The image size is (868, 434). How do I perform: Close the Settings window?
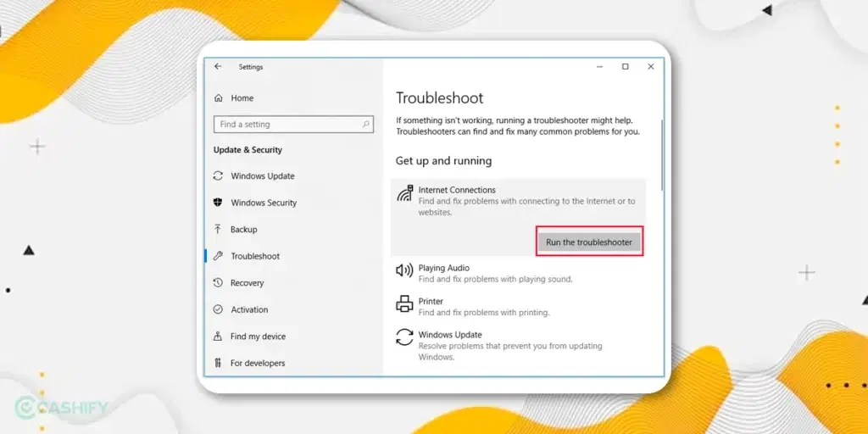click(x=651, y=66)
